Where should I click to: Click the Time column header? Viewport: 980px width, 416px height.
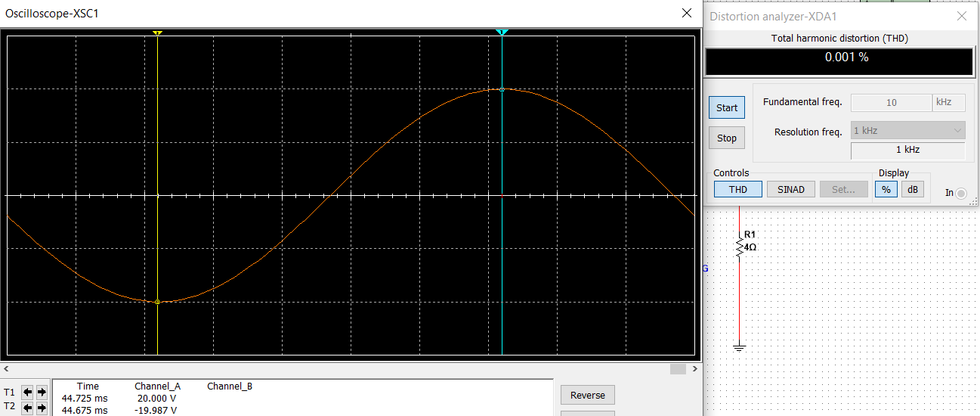point(88,387)
